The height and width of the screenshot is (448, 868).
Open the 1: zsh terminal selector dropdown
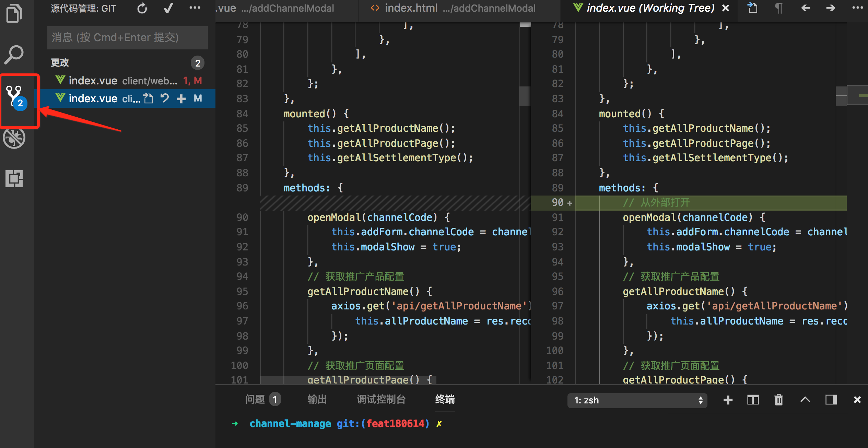click(x=637, y=400)
